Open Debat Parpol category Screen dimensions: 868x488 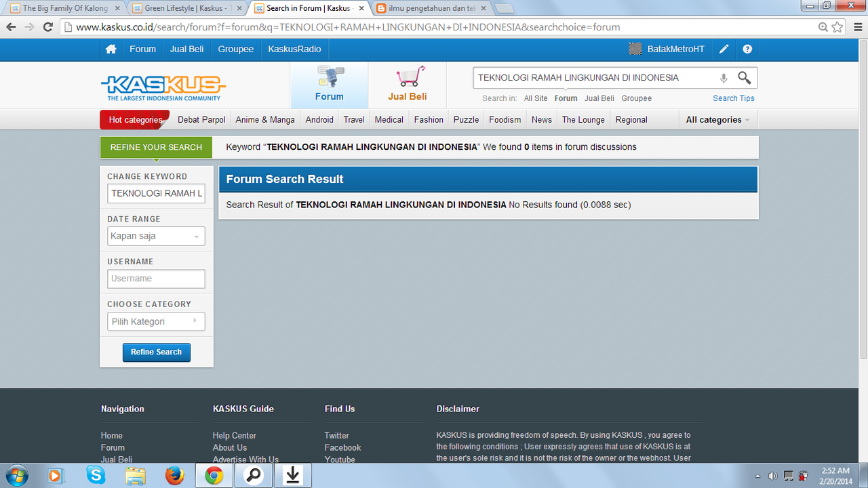[201, 119]
